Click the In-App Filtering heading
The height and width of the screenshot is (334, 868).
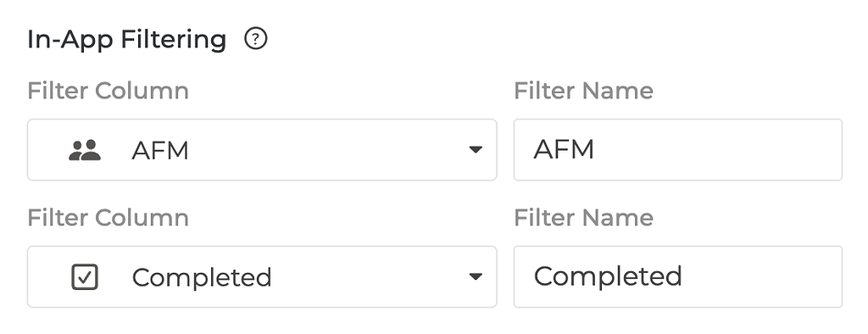coord(127,40)
